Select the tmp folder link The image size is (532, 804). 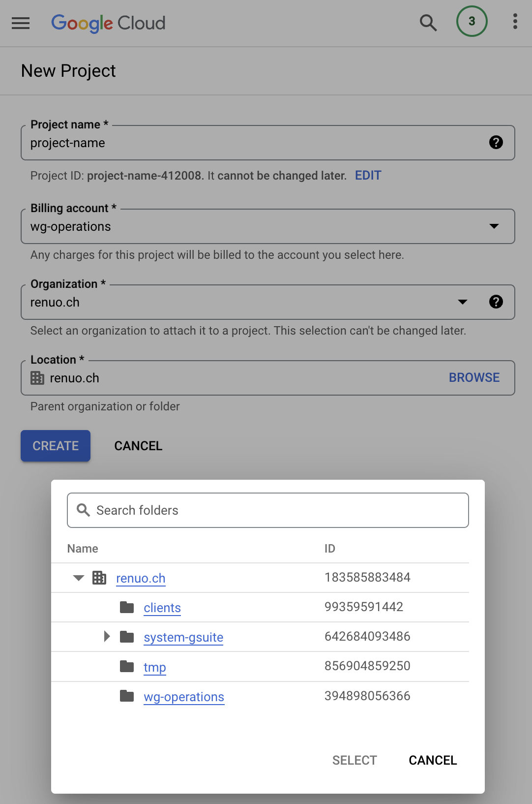click(155, 667)
